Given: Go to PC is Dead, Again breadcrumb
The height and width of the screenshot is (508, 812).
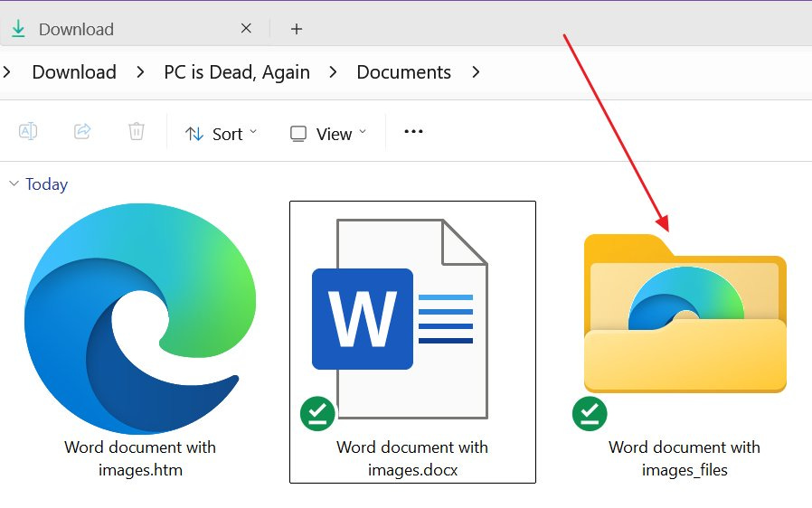Looking at the screenshot, I should [x=237, y=72].
